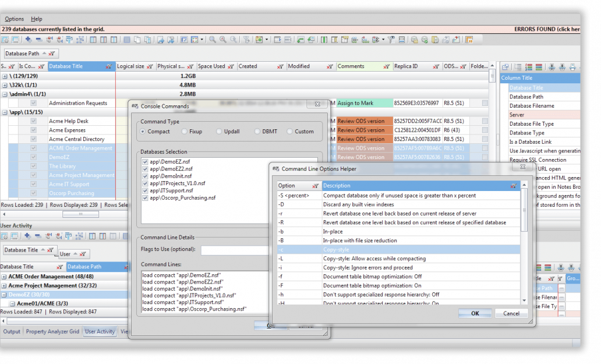
Task: Toggle checkbox in Acme Help Desk row
Action: click(33, 121)
